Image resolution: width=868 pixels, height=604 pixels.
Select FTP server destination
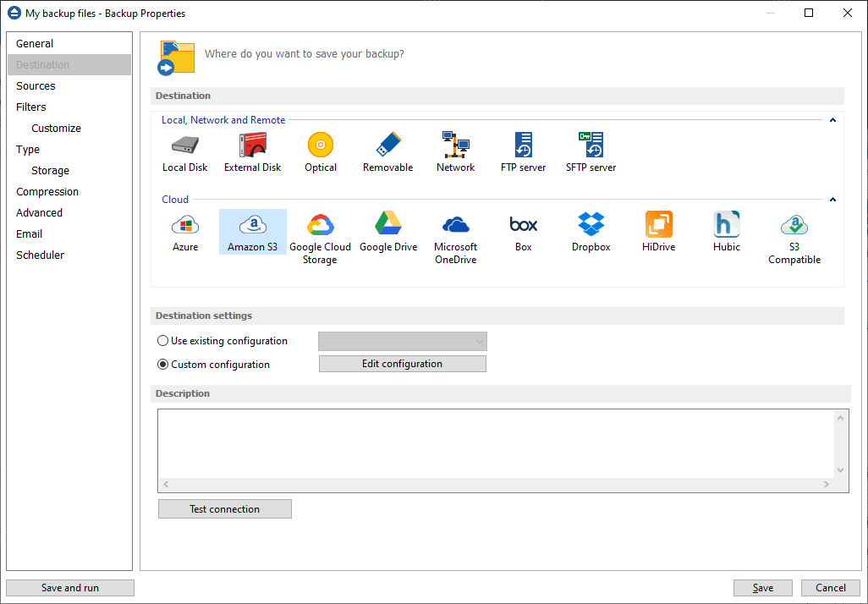[523, 152]
